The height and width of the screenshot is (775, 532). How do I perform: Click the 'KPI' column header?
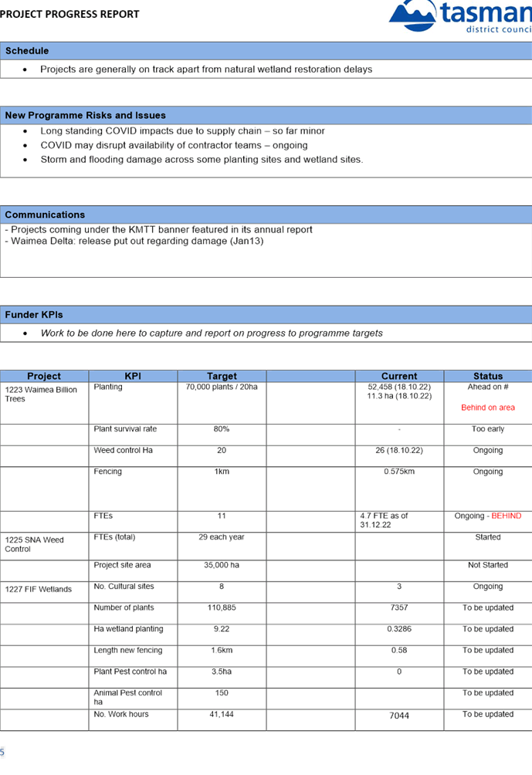coord(133,376)
